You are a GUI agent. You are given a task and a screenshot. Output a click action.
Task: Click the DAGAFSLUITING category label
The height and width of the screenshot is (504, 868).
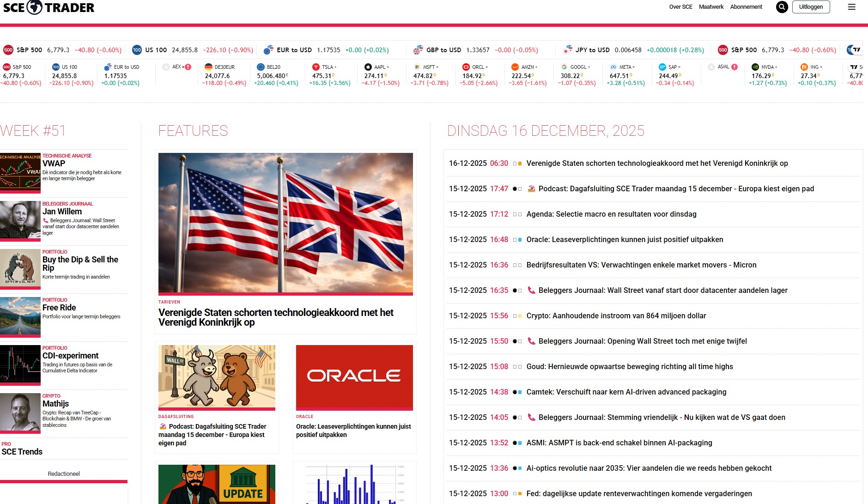176,417
